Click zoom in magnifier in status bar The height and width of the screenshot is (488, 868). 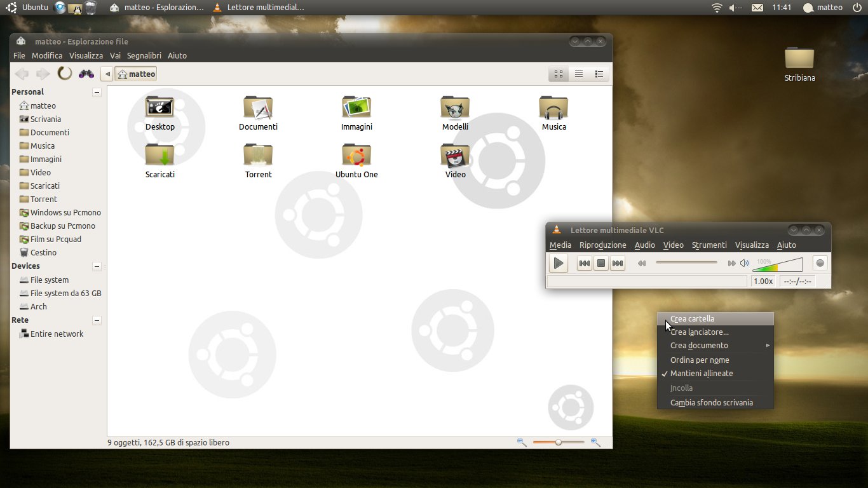pyautogui.click(x=595, y=442)
